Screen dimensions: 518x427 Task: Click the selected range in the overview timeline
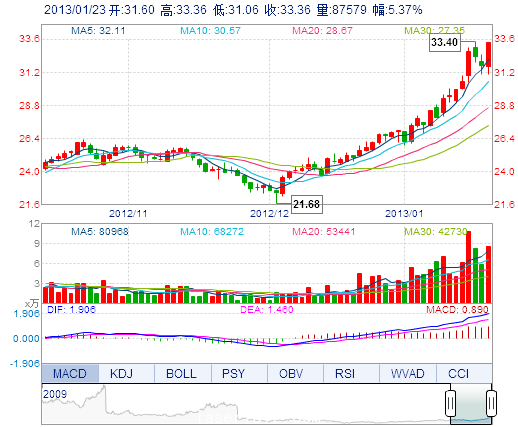coord(471,403)
